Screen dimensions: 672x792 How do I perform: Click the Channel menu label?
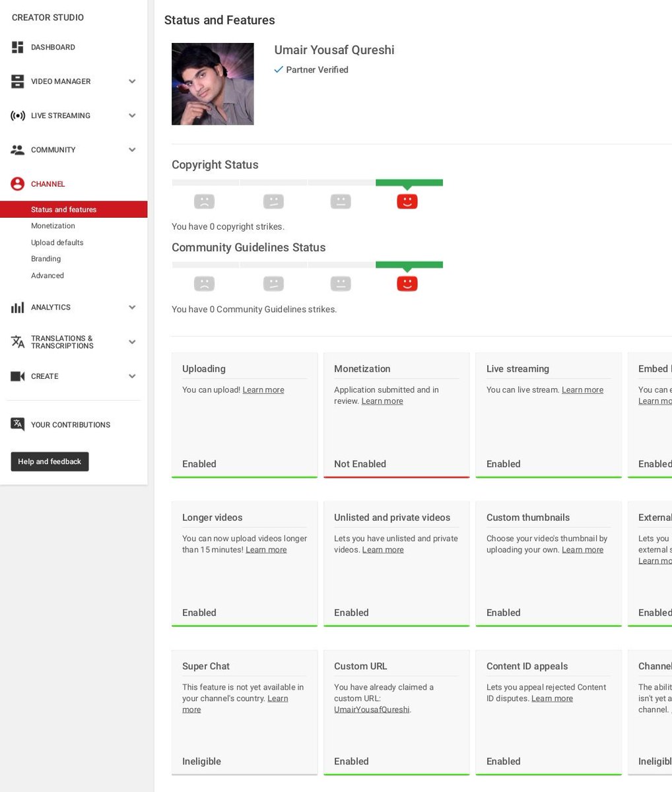(x=48, y=184)
